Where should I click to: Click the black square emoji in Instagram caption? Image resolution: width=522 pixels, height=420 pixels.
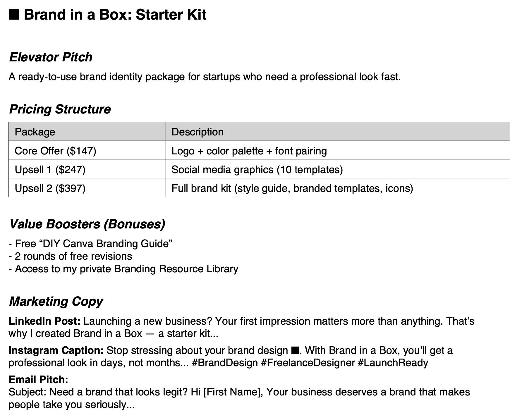click(295, 350)
